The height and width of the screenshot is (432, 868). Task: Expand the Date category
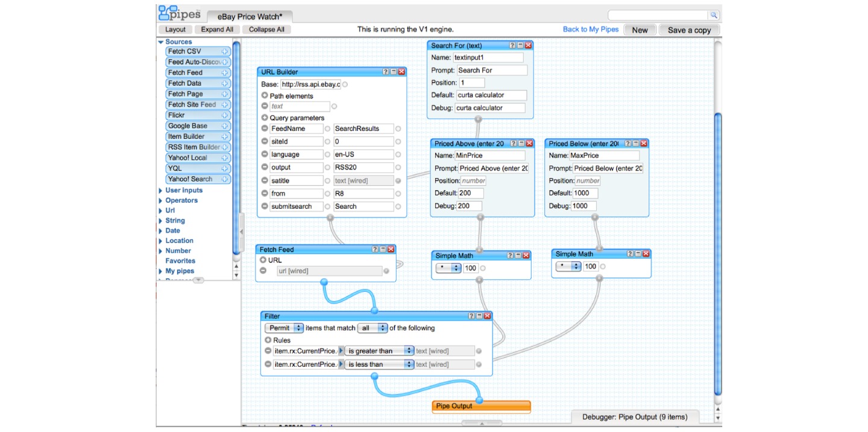click(161, 230)
